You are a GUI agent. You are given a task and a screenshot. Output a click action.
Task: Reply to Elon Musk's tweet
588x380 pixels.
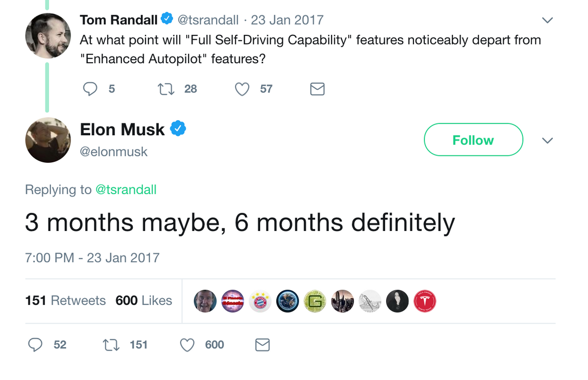click(x=35, y=345)
